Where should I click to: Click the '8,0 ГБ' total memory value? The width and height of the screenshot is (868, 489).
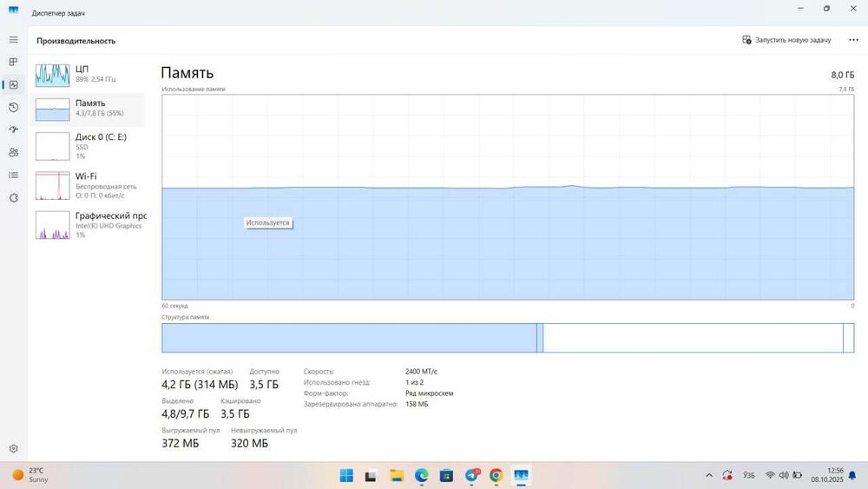click(x=842, y=75)
